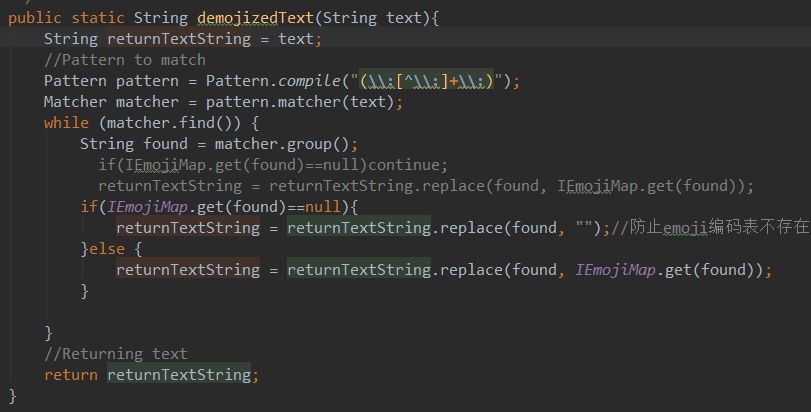Click purple 'IEmojiMap' in the else-branch replace call
Image resolution: width=811 pixels, height=412 pixels.
tap(615, 270)
